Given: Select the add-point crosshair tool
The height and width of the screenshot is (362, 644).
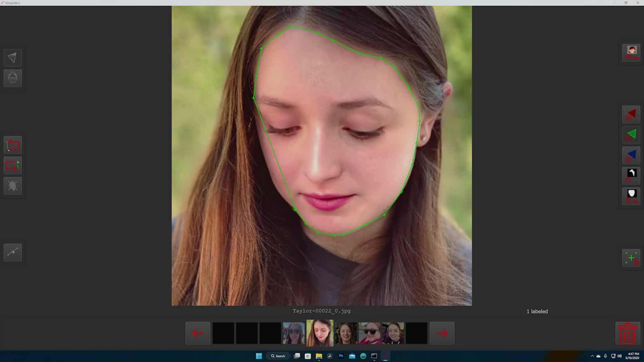Looking at the screenshot, I should 631,258.
